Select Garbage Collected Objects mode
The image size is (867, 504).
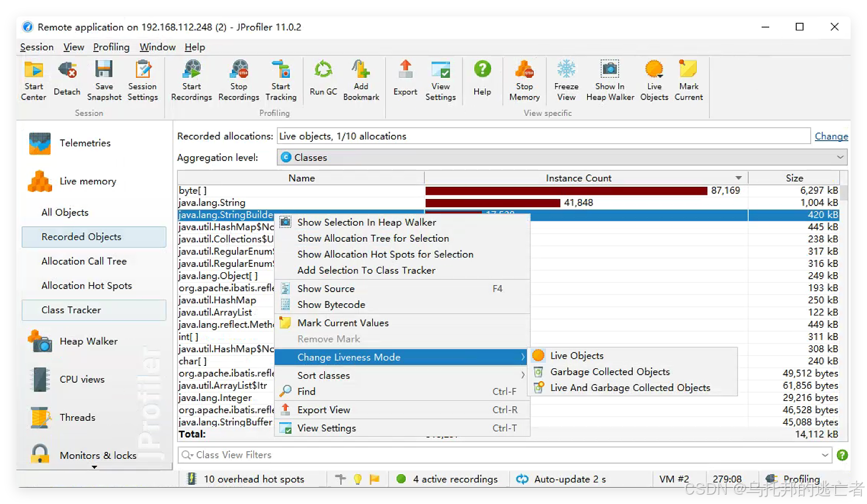[633, 372]
